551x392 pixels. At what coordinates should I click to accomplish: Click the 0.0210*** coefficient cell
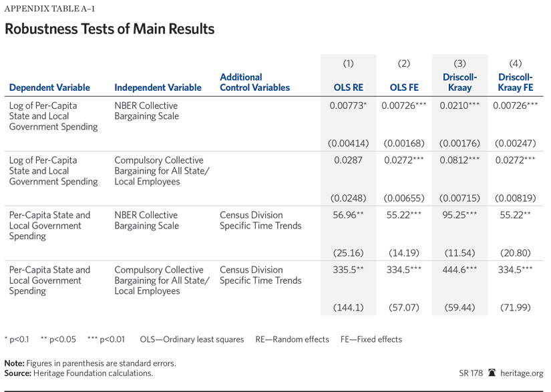(x=460, y=106)
